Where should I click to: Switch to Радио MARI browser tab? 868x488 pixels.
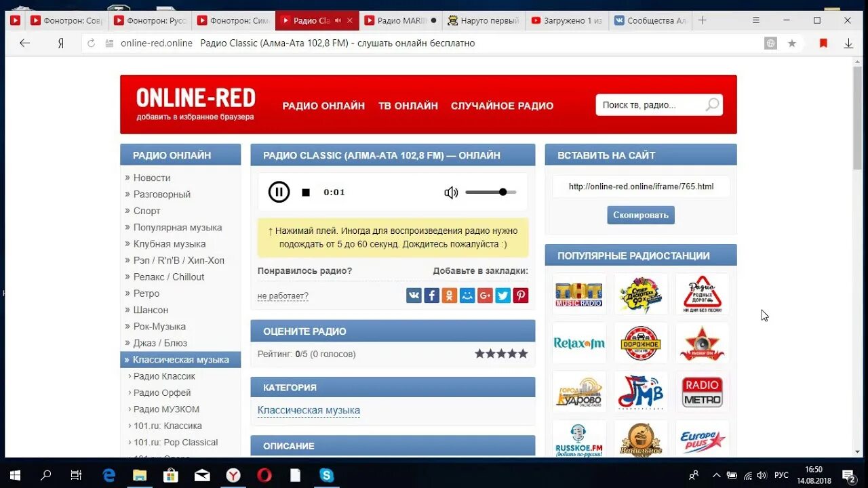[401, 20]
